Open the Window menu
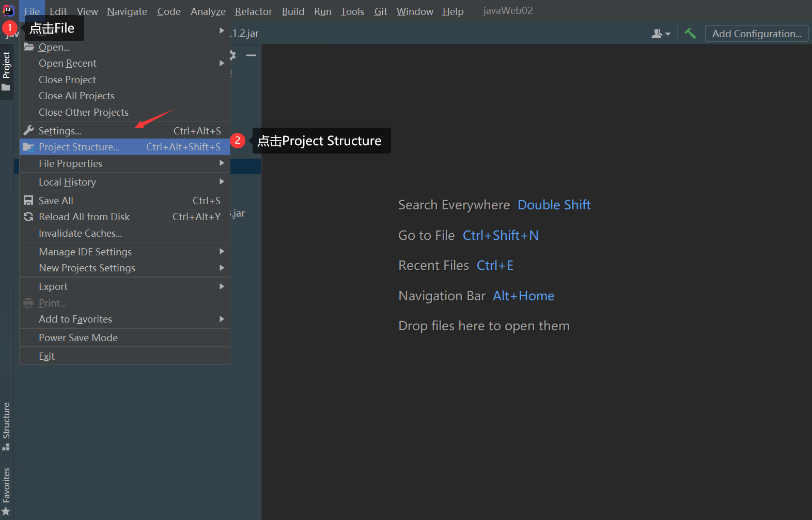 tap(415, 11)
